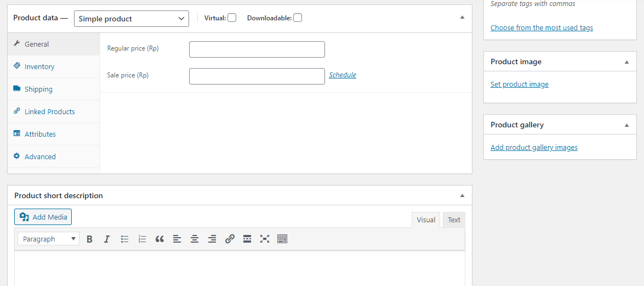The height and width of the screenshot is (286, 644).
Task: Insert a numbered list
Action: point(142,239)
